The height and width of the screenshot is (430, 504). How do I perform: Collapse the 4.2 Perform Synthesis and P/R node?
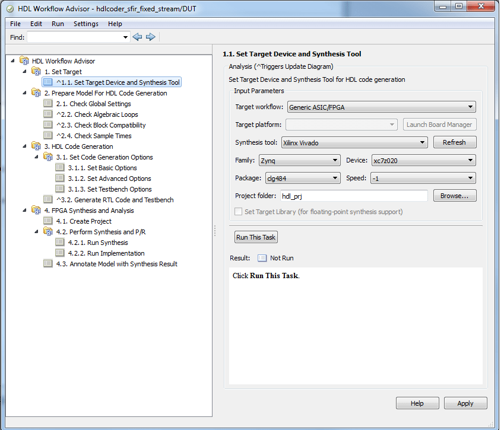coord(36,231)
